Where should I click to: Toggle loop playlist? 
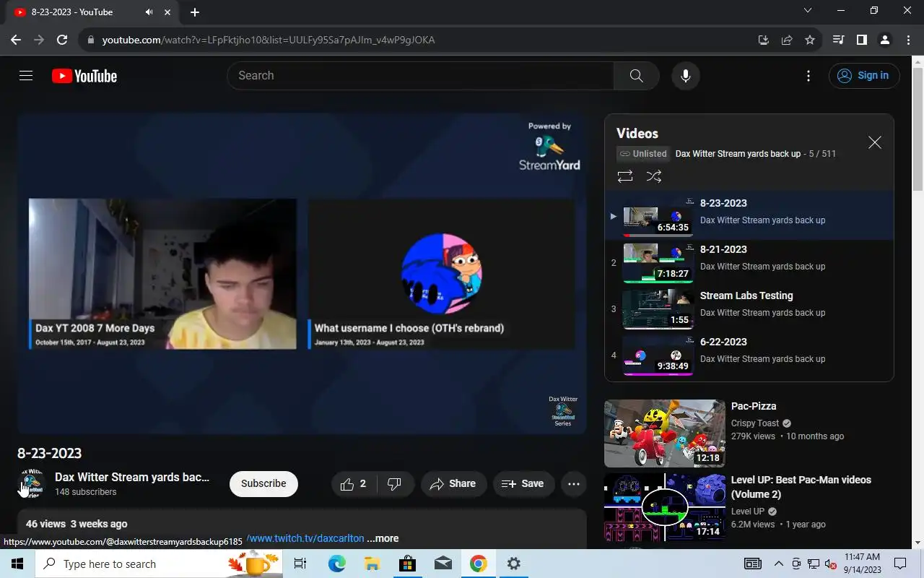[625, 176]
